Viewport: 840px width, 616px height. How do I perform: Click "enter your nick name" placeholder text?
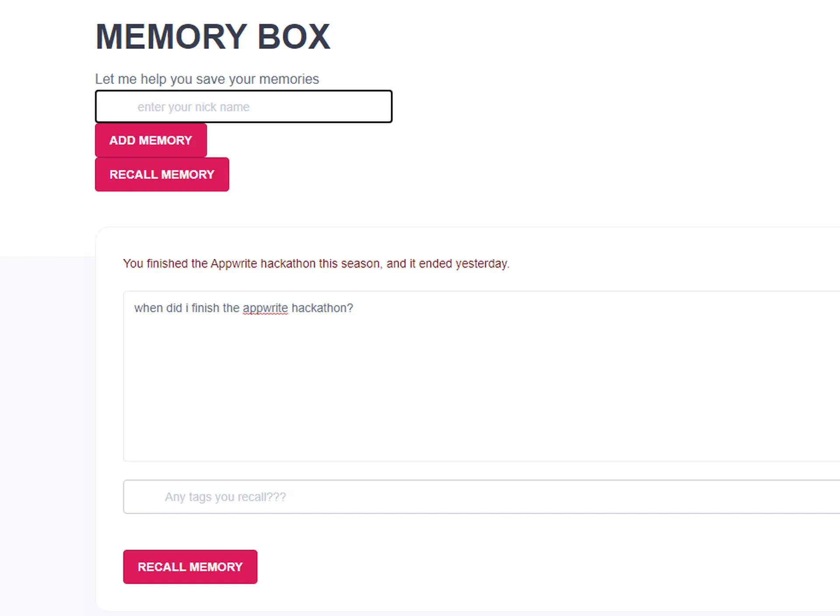tap(193, 107)
